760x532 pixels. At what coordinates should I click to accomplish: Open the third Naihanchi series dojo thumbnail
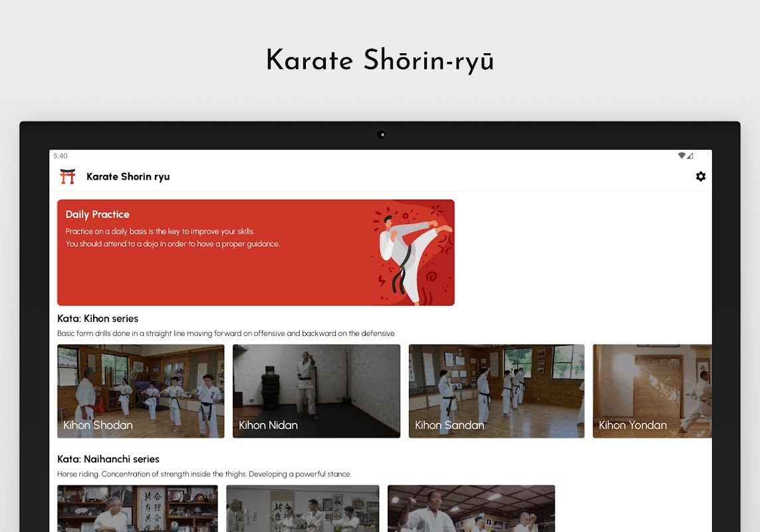pyautogui.click(x=471, y=508)
